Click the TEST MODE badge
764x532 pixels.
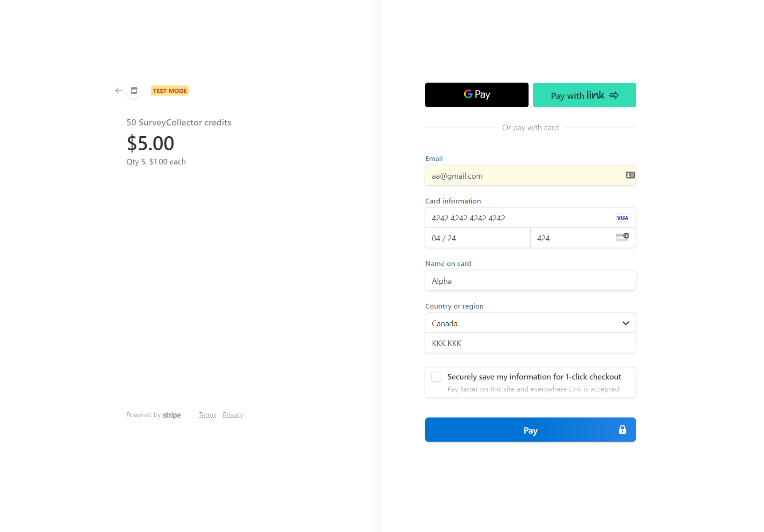tap(170, 91)
